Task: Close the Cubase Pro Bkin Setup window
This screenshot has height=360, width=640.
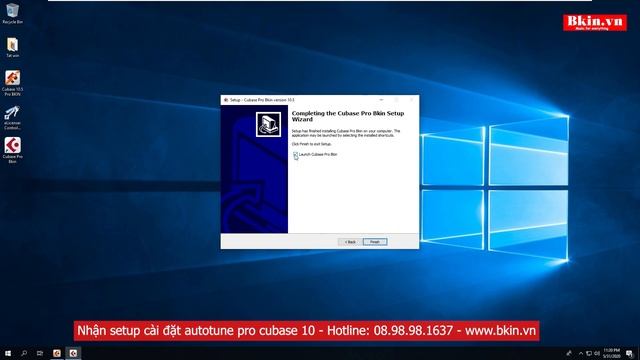Action: (411, 100)
